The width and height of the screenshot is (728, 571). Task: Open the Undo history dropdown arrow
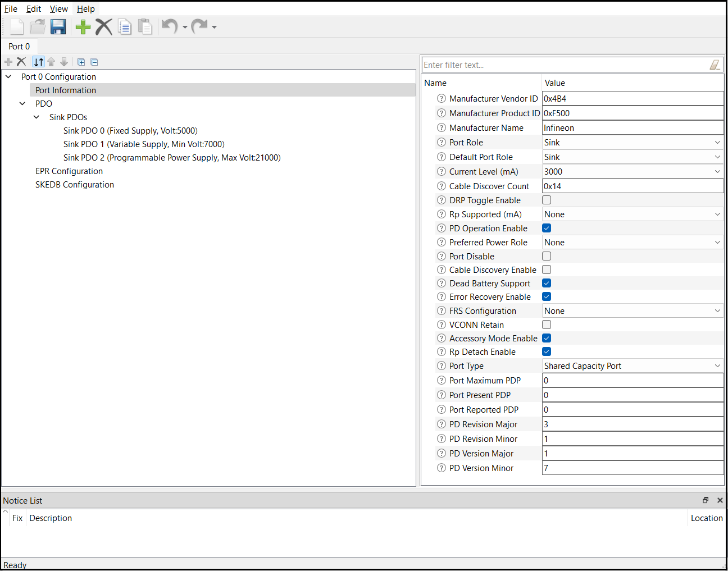tap(185, 27)
